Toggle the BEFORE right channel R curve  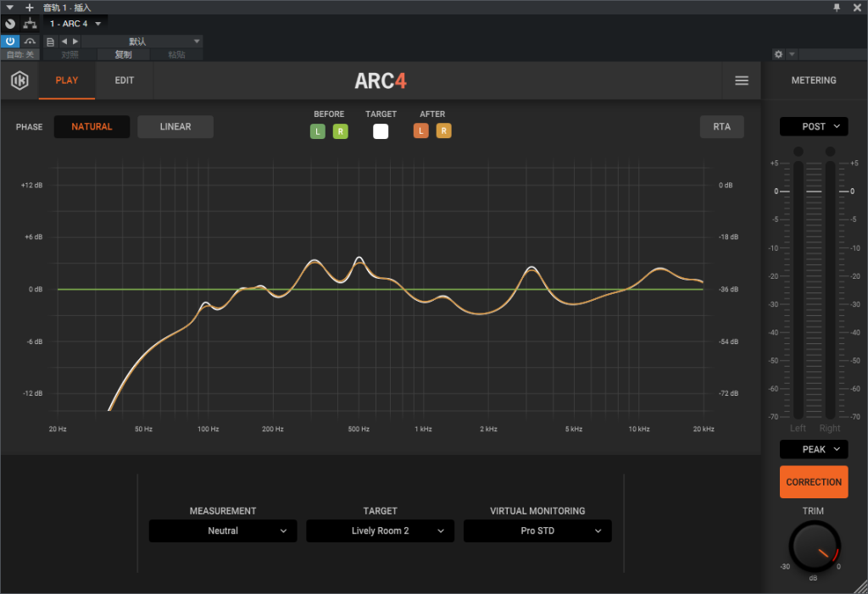click(341, 131)
